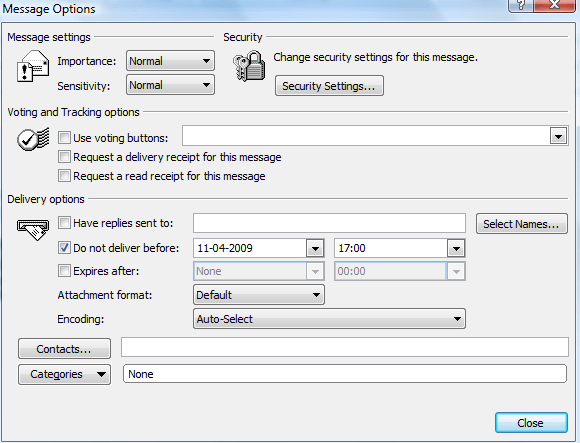Click the voting checkmark icon
580x443 pixels.
33,139
